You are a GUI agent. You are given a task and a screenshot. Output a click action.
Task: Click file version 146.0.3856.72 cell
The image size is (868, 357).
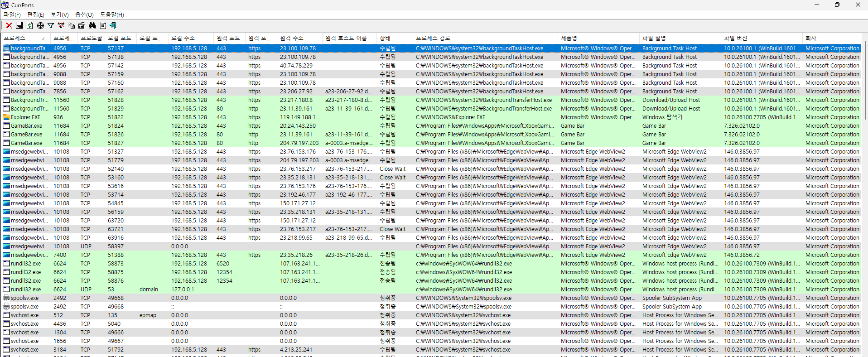coord(742,255)
